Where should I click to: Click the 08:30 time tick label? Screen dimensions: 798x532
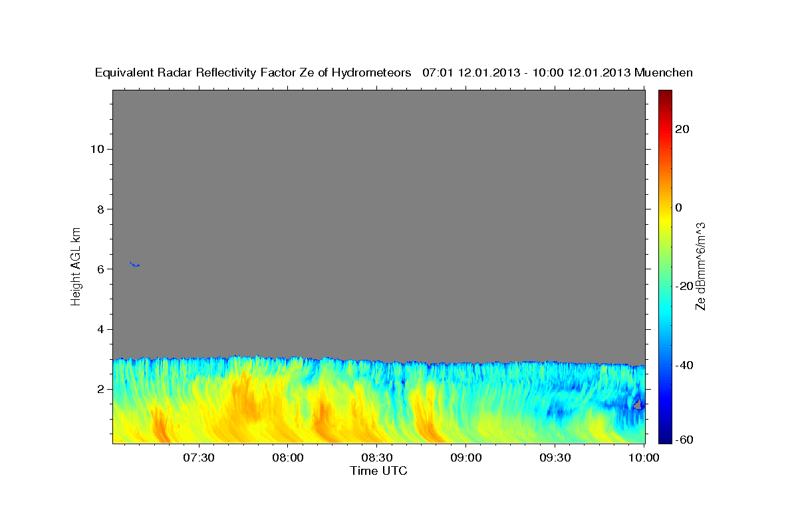click(377, 458)
